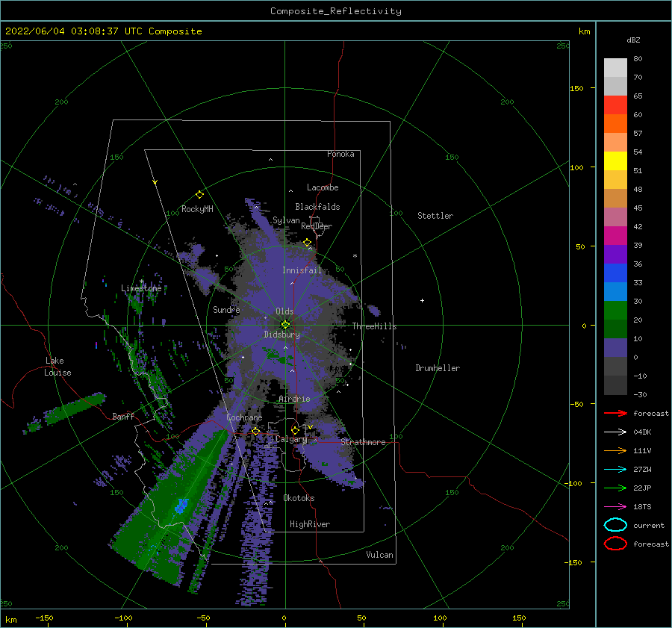Image resolution: width=672 pixels, height=628 pixels.
Task: Click the Sylvan label
Action: 286,220
